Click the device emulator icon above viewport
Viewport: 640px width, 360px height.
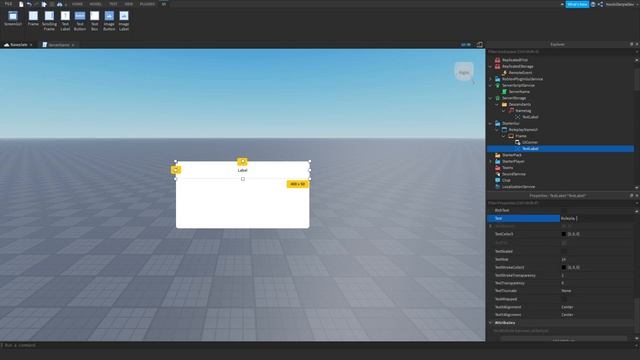[480, 44]
